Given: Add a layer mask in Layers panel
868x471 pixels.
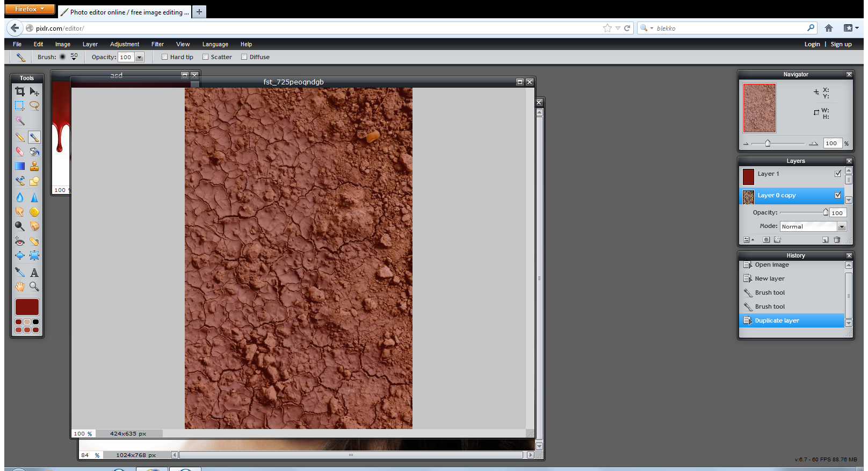Looking at the screenshot, I should (x=766, y=240).
